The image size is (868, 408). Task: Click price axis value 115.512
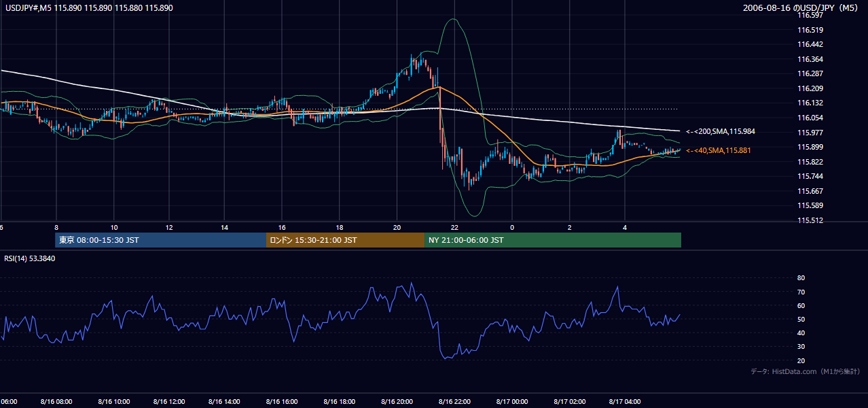coord(810,220)
